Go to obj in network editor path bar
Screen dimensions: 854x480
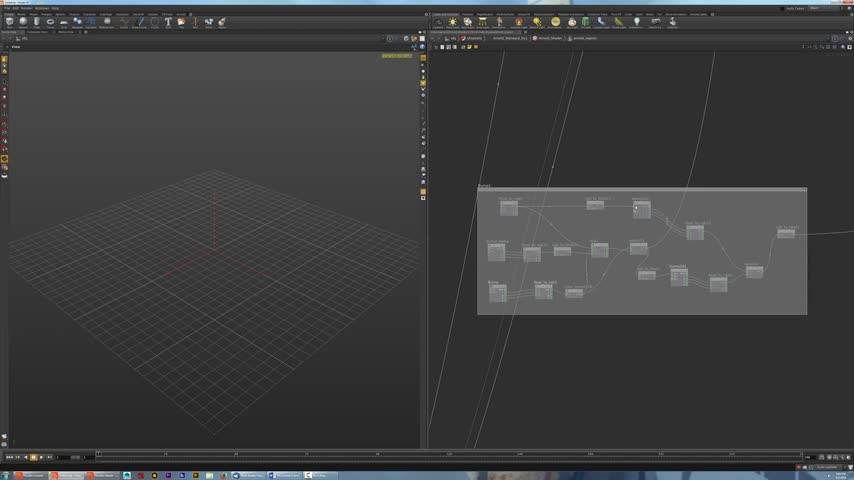450,39
